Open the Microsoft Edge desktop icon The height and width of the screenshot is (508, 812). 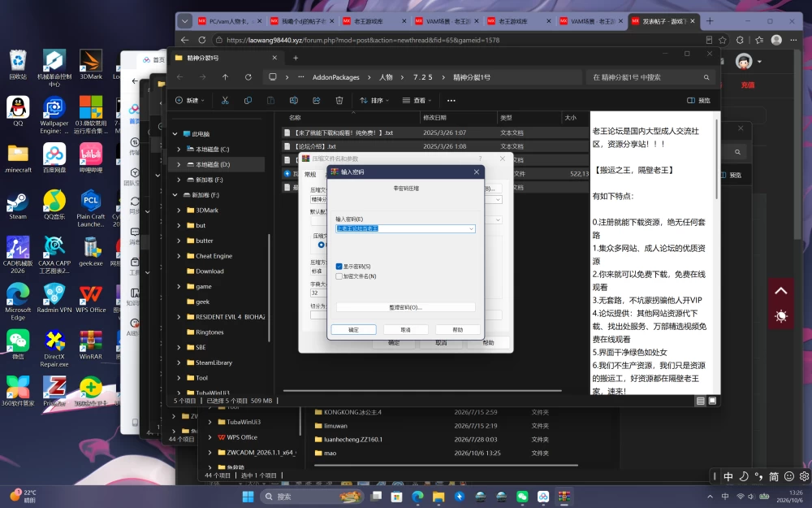point(18,302)
